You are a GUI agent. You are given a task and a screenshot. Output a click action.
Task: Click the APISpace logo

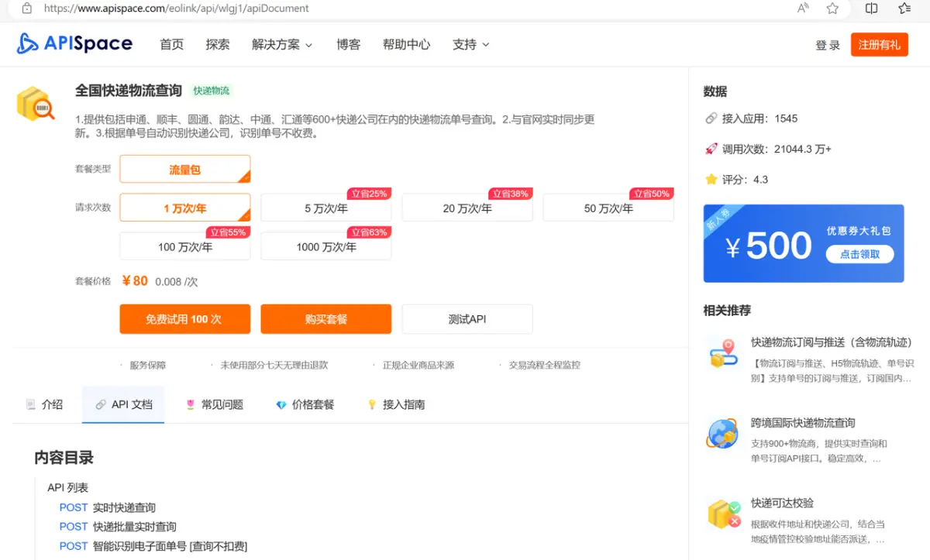74,44
